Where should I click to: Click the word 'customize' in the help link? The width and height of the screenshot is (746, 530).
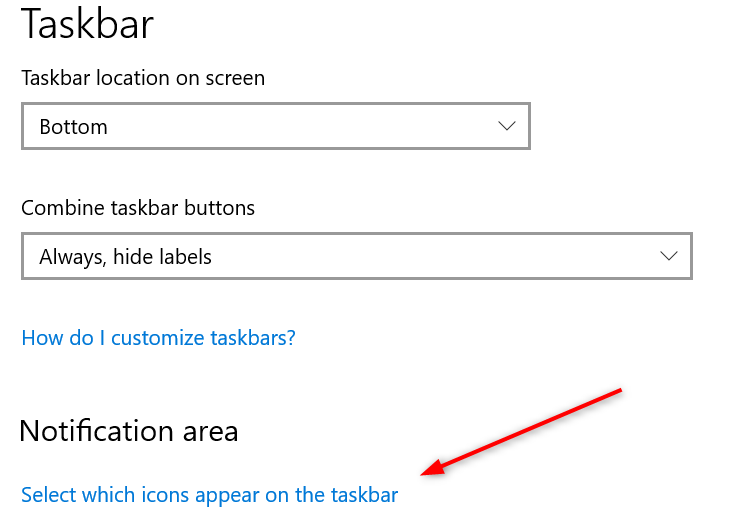[158, 338]
